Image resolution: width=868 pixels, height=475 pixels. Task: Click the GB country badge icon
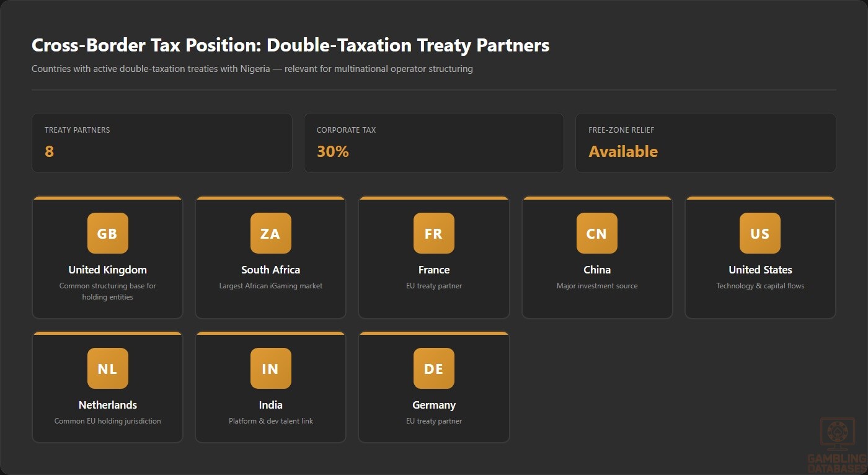pyautogui.click(x=107, y=233)
